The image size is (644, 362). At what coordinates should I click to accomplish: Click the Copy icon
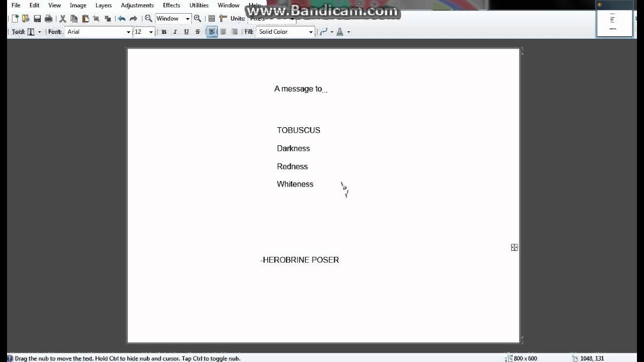coord(74,19)
